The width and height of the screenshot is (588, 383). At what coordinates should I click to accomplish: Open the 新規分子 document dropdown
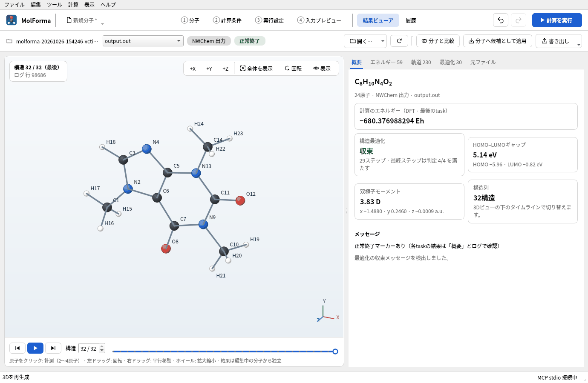coord(102,23)
